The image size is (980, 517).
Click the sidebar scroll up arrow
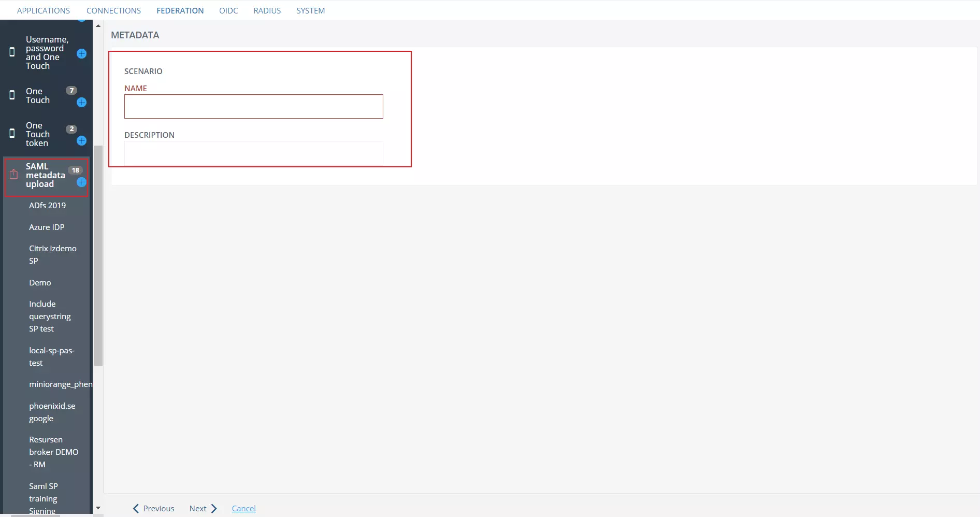(98, 25)
